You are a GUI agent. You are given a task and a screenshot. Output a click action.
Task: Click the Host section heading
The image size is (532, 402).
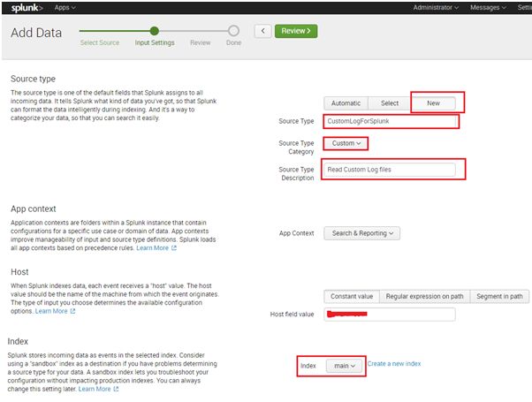[x=19, y=272]
